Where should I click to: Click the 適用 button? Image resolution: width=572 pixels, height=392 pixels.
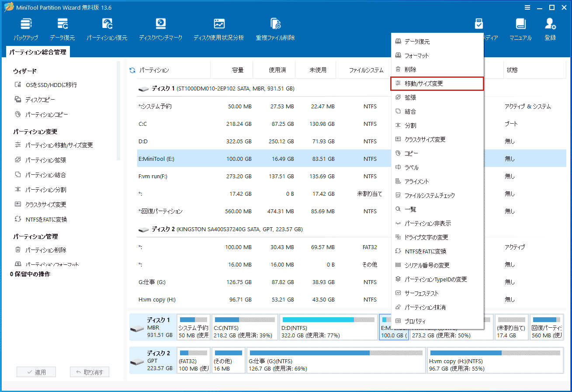click(x=37, y=372)
